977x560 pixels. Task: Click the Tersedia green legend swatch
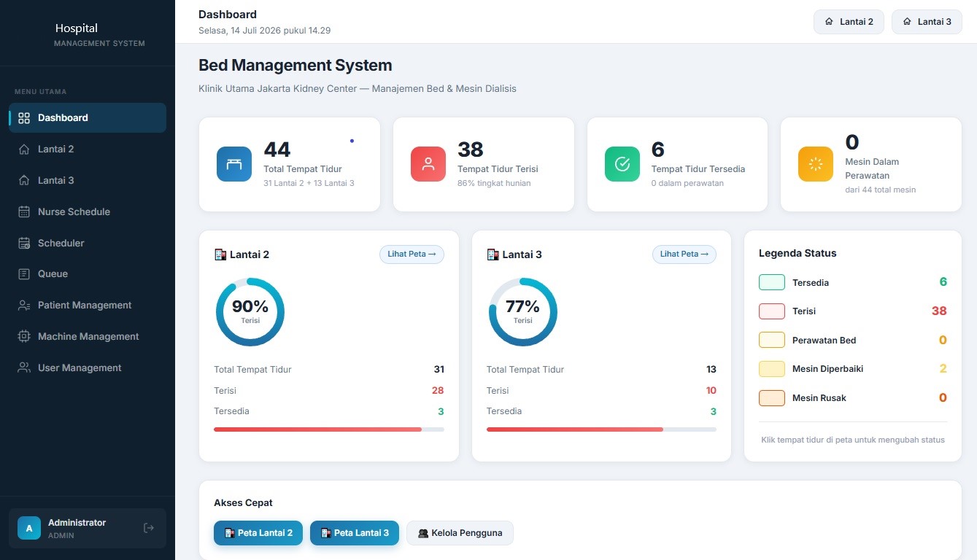[772, 282]
